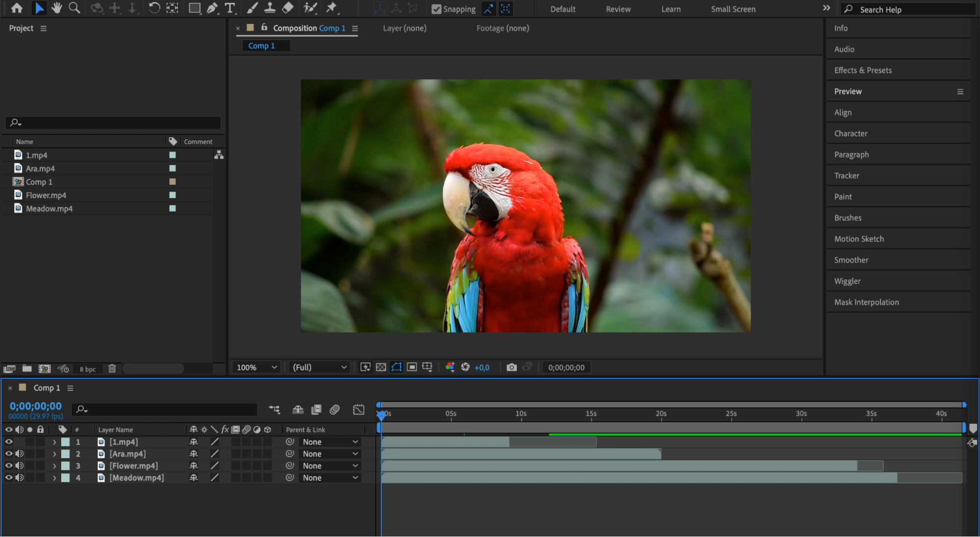Expand the 1.mp4 layer properties

[x=54, y=442]
